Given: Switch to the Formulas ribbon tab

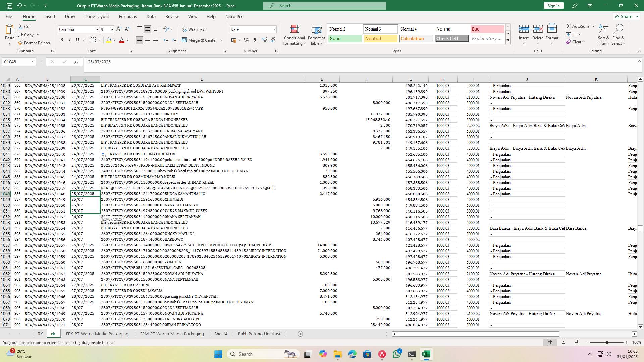Looking at the screenshot, I should point(128,16).
